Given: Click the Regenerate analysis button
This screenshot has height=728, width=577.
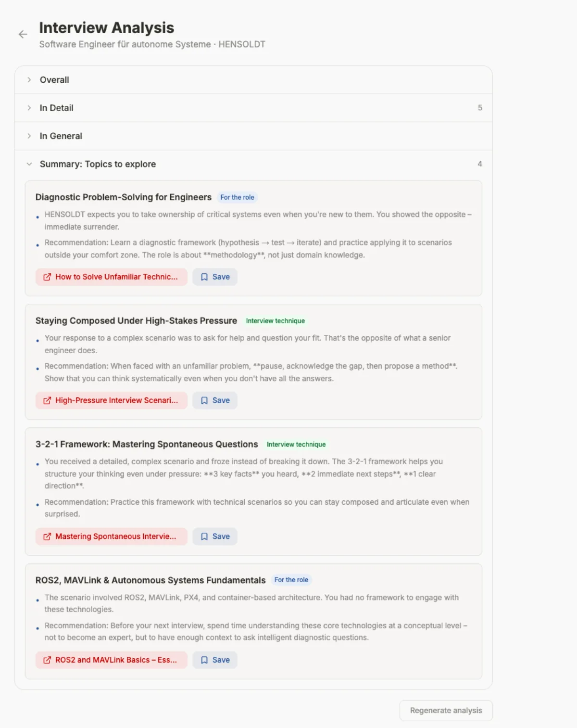Looking at the screenshot, I should point(446,711).
